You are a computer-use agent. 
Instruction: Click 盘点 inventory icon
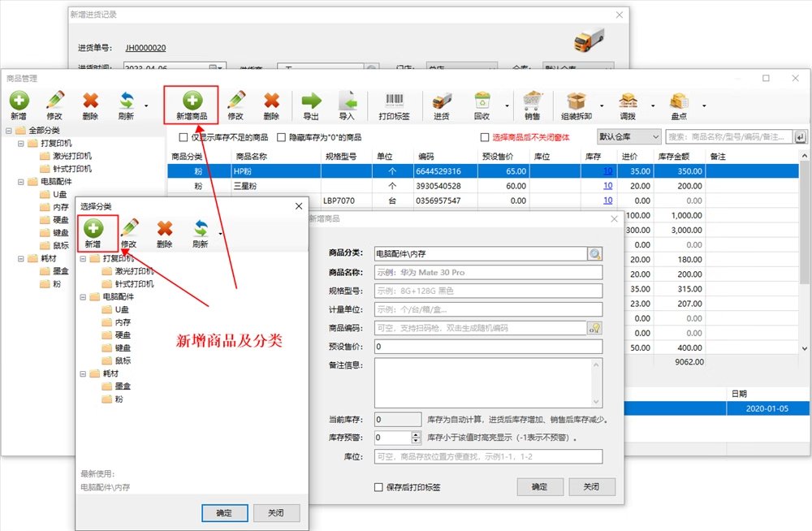[x=679, y=100]
